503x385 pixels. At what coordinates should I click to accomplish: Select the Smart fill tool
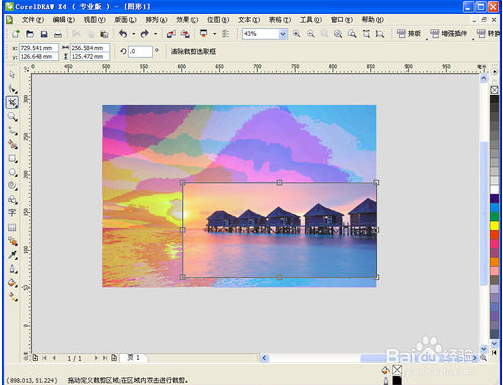12,144
